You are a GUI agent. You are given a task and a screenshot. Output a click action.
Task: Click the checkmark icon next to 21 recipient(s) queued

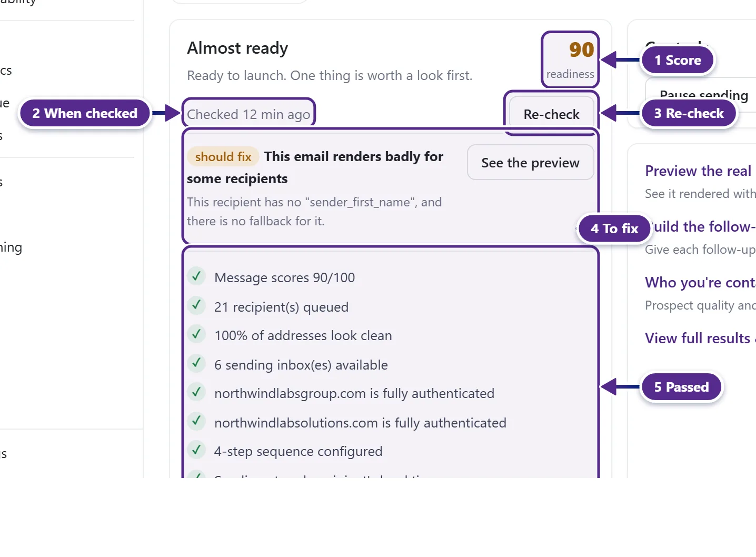pyautogui.click(x=196, y=305)
